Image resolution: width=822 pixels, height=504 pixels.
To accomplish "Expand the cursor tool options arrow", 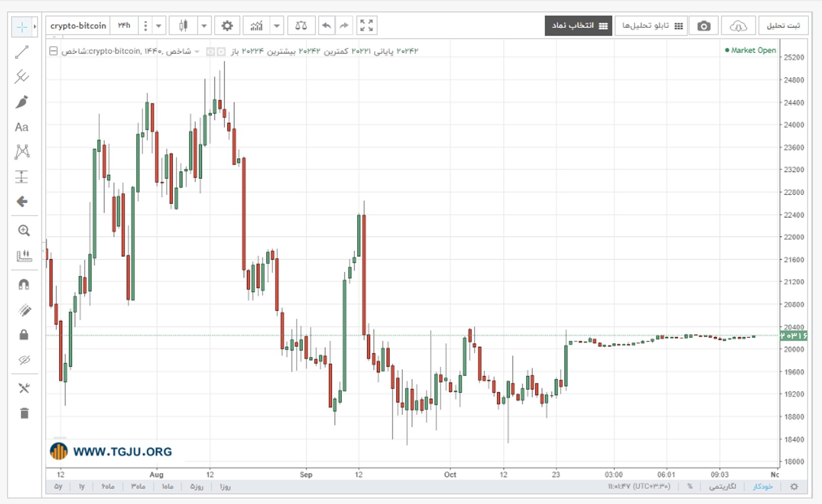I will (35, 27).
